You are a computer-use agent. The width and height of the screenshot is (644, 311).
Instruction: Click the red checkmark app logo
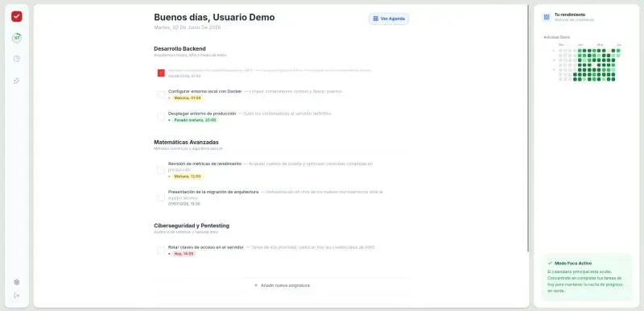coord(17,16)
